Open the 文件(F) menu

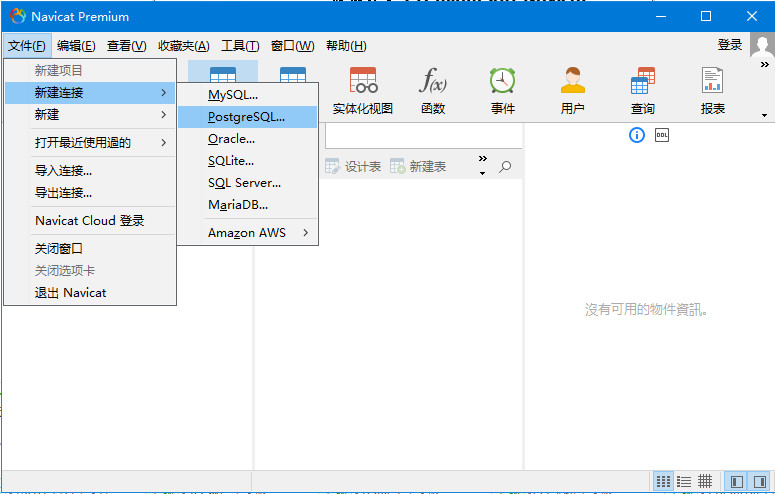click(27, 46)
